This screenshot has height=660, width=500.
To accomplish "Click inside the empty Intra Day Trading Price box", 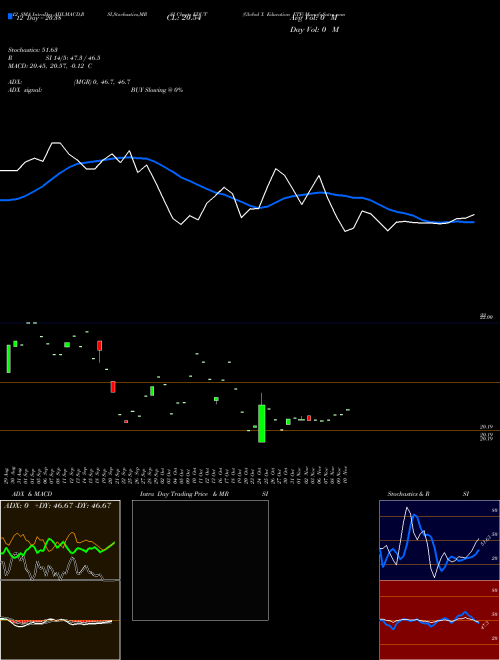I will (200, 560).
